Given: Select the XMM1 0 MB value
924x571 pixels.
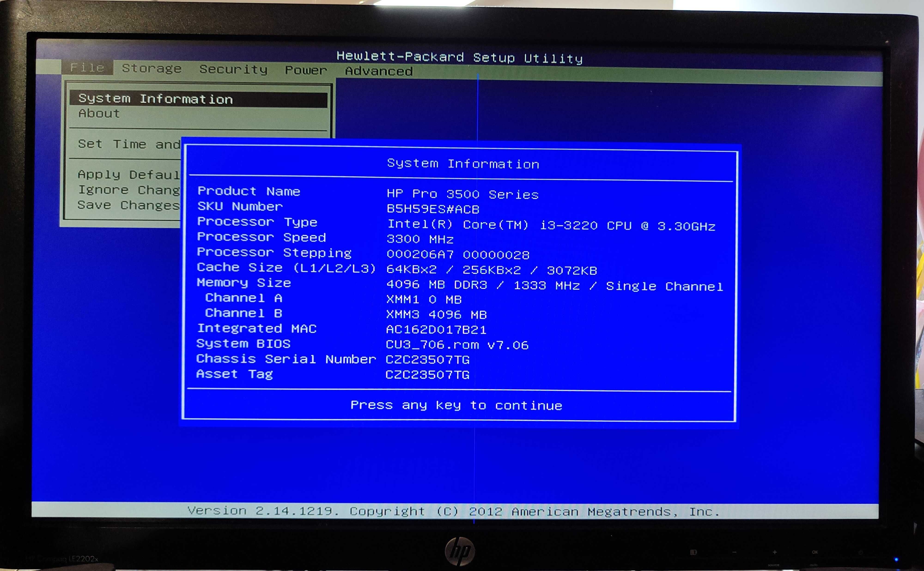Looking at the screenshot, I should (x=424, y=300).
